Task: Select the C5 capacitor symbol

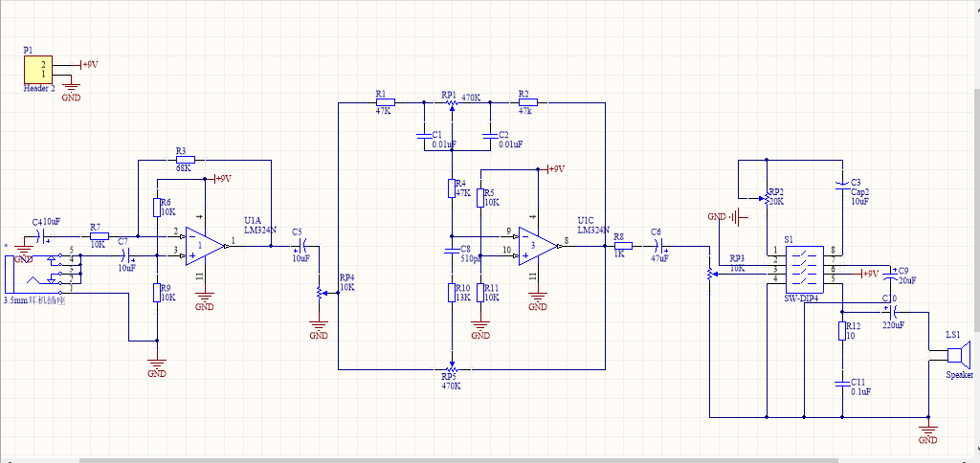Action: coord(301,246)
